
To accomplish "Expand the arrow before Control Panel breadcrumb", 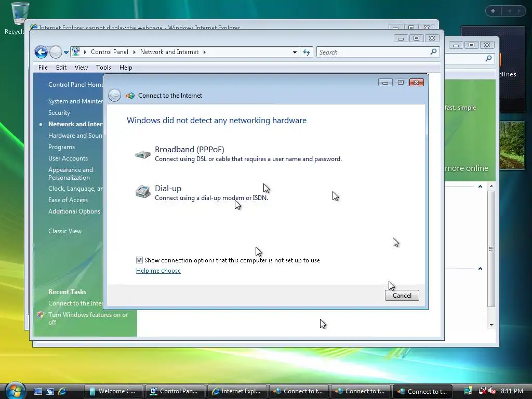I will (85, 52).
